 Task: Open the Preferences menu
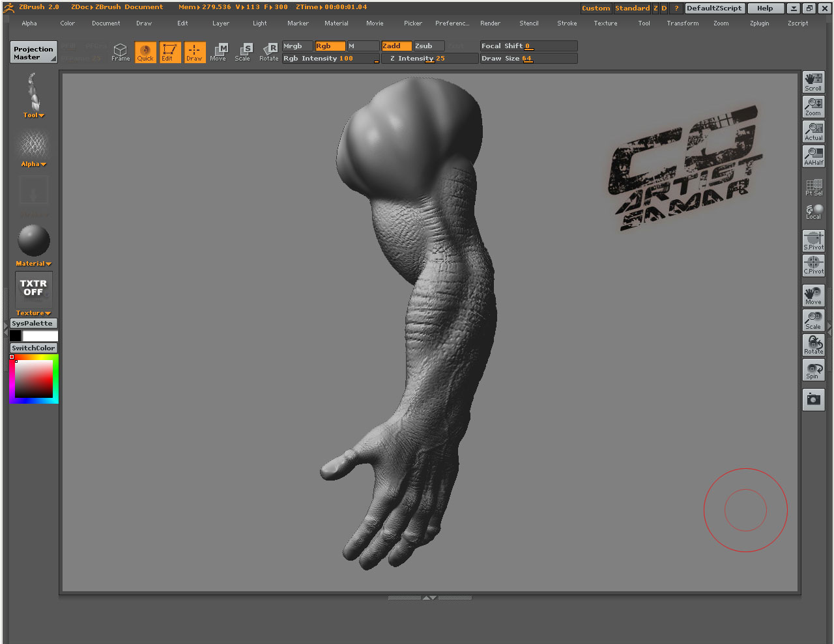(452, 23)
